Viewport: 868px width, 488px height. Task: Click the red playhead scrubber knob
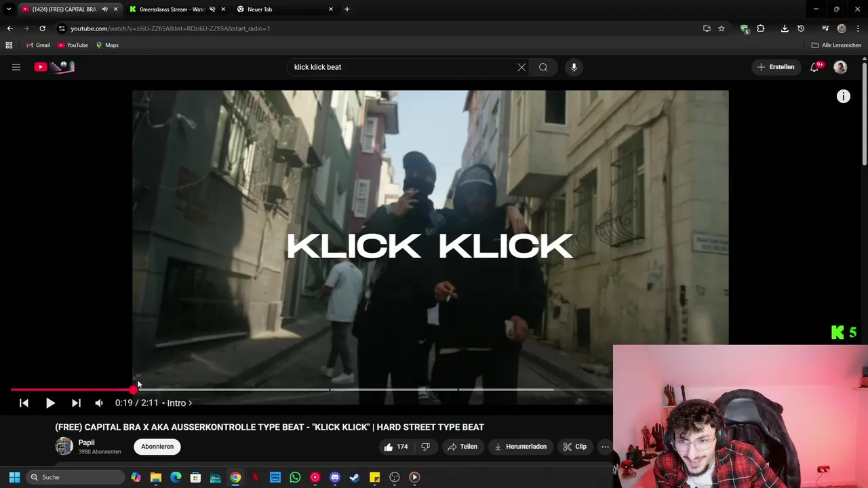134,390
